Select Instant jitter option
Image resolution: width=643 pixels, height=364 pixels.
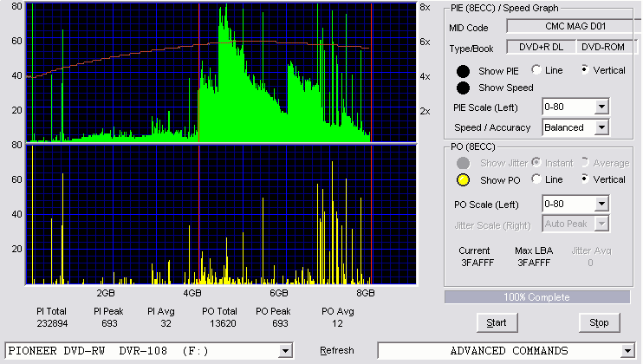536,162
